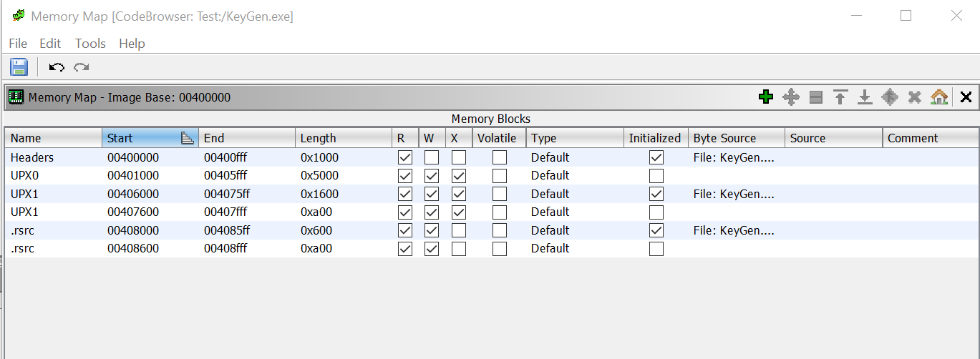Screen dimensions: 980x359
Task: Toggle Initialized checkbox for .rsrc 00408600 row
Action: (x=656, y=248)
